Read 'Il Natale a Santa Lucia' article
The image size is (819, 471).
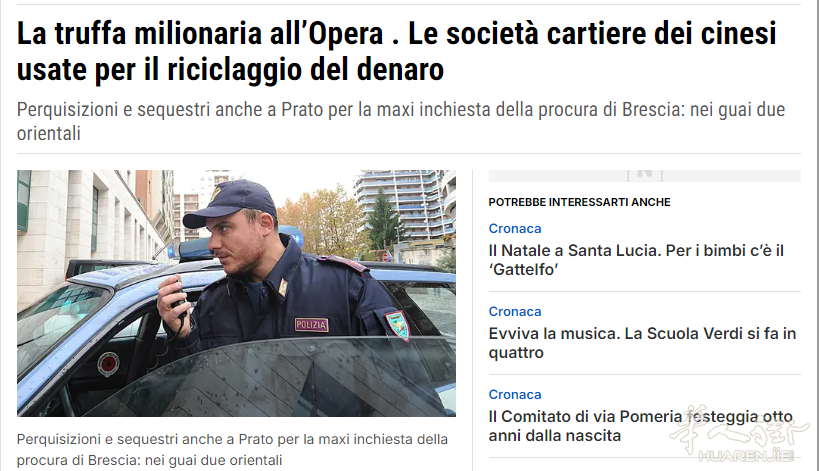click(x=636, y=260)
